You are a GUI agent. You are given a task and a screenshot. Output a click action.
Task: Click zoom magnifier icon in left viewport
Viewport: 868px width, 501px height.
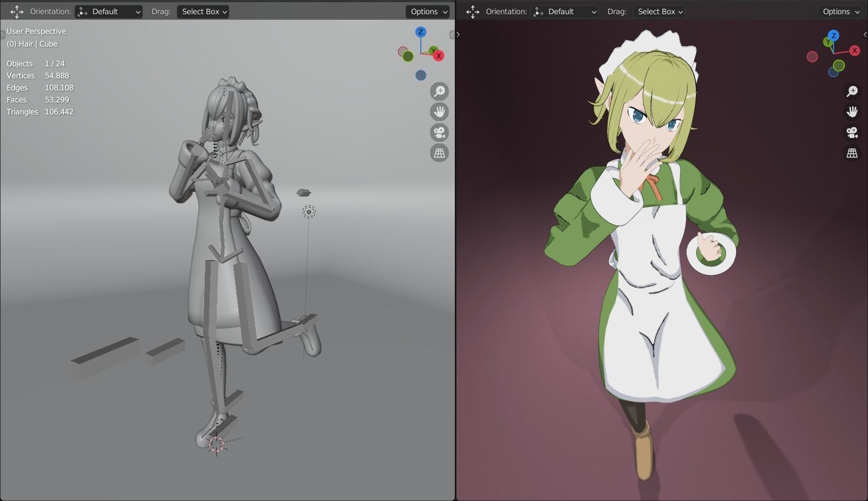click(439, 91)
